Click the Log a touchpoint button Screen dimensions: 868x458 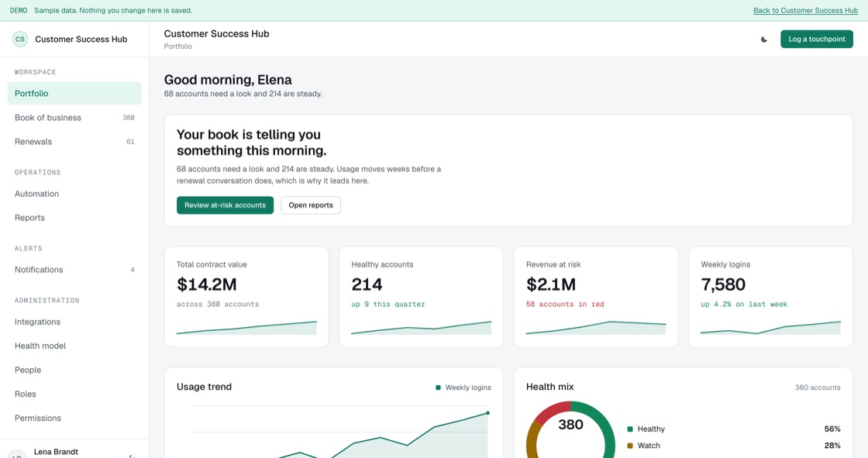coord(817,40)
